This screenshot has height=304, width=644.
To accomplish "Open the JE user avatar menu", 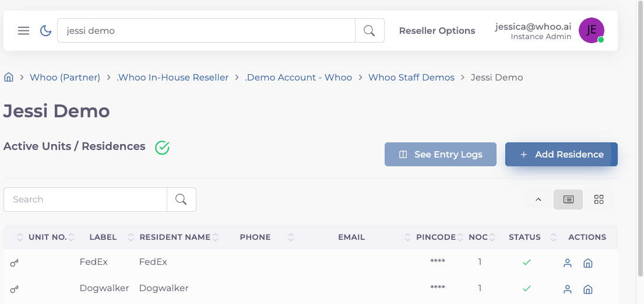I will click(x=592, y=30).
